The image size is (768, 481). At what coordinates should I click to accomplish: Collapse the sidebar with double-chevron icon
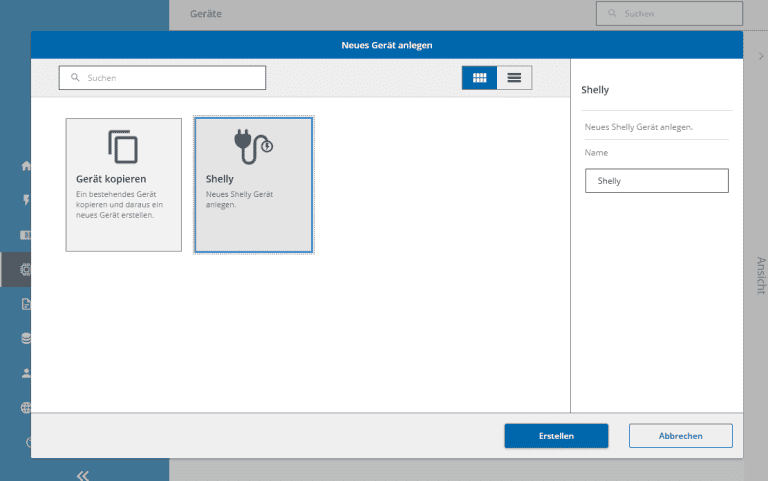(83, 475)
